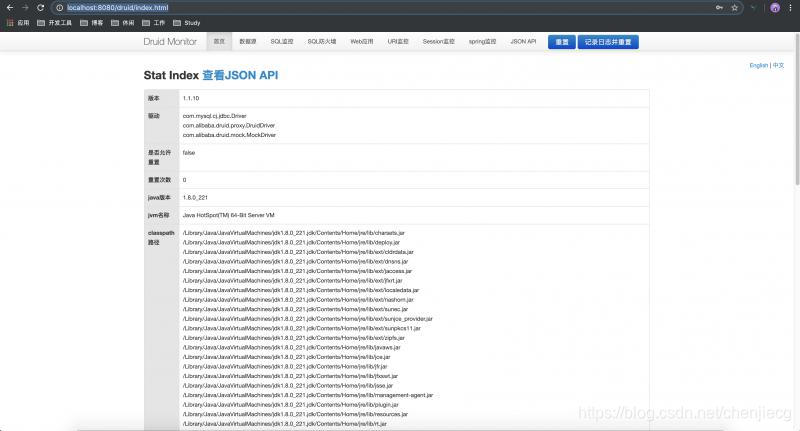800x431 pixels.
Task: Select the sunjce_provider.jar classpath line
Action: 308,319
